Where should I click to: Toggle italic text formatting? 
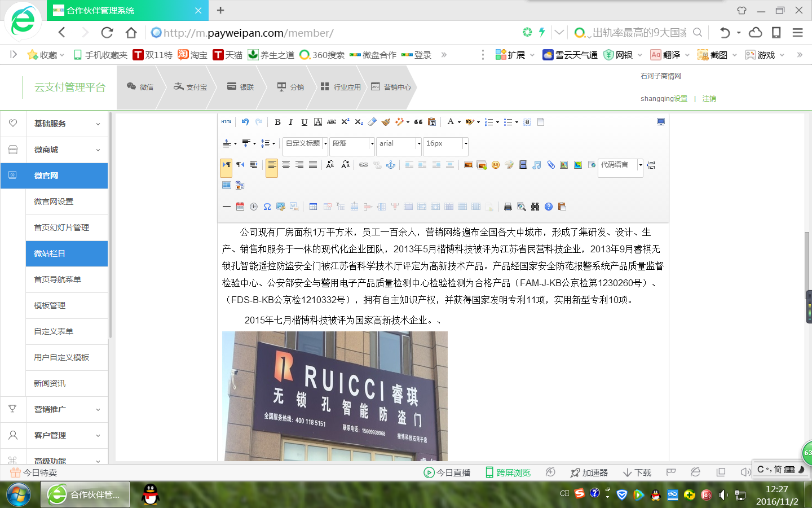click(290, 122)
